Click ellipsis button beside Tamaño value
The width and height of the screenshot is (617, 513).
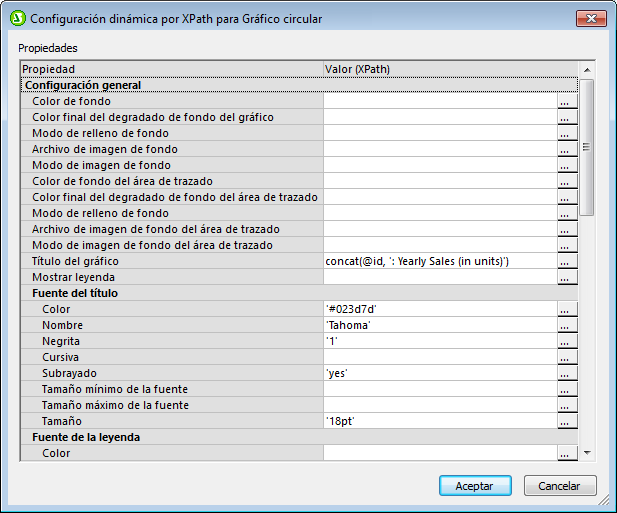tap(567, 421)
